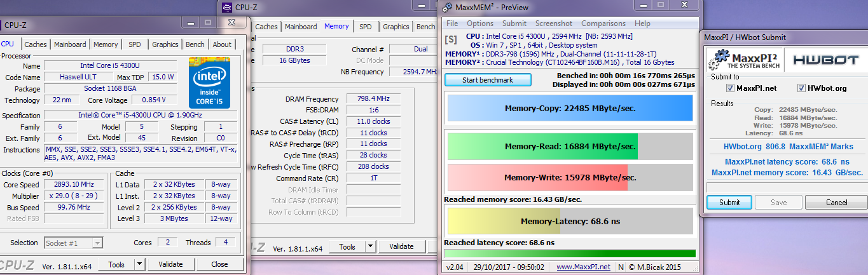Select the Graphics tab in left CPU-Z
This screenshot has height=275, width=868.
click(x=165, y=44)
